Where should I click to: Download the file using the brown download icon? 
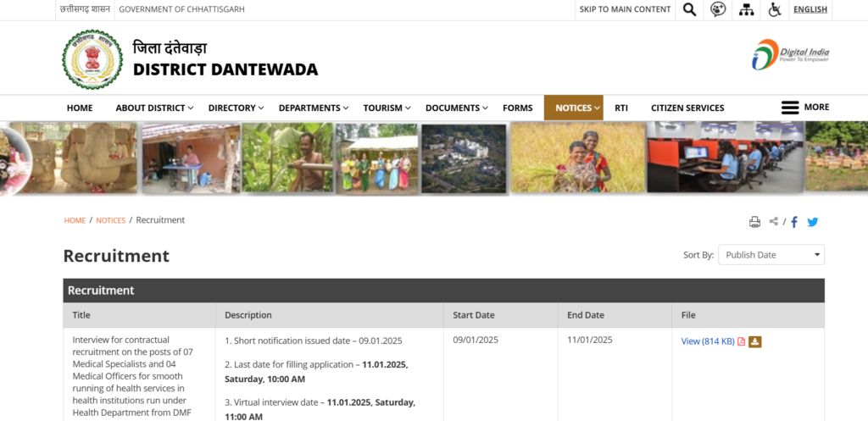tap(755, 342)
